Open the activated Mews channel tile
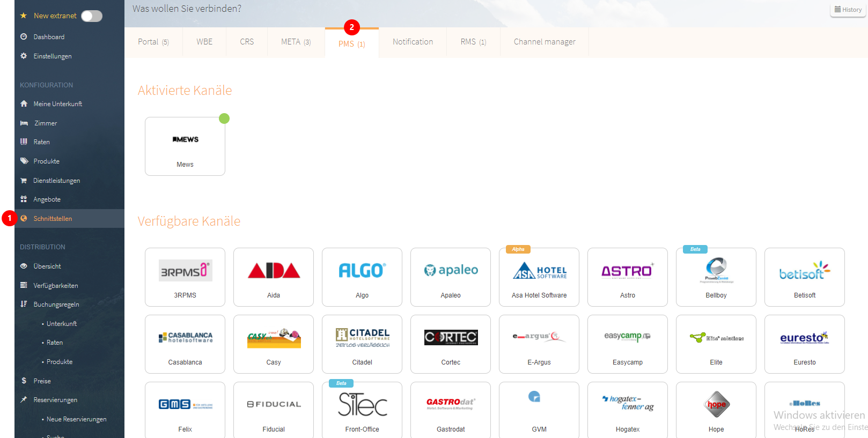The image size is (868, 438). click(185, 146)
